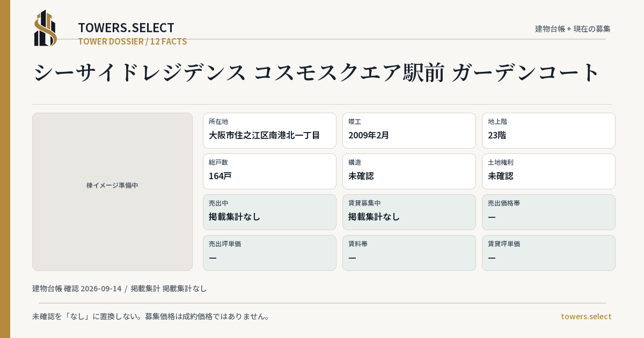Viewport: 644px width, 338px height.
Task: Select the 売出坪単価 card
Action: click(x=269, y=253)
